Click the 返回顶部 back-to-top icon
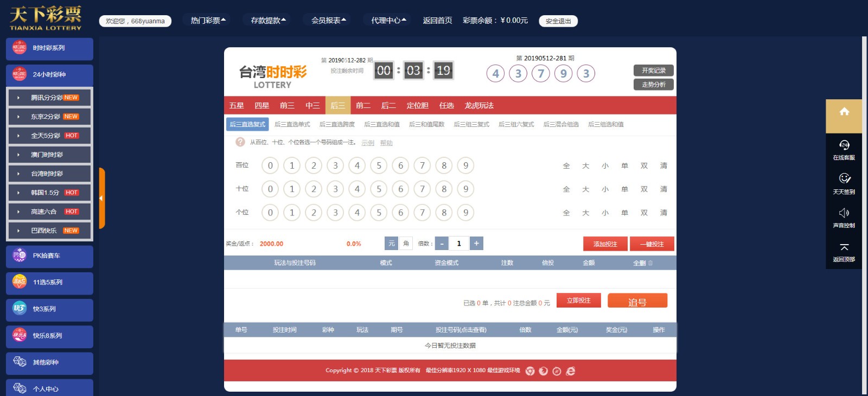This screenshot has height=396, width=868. [x=844, y=247]
